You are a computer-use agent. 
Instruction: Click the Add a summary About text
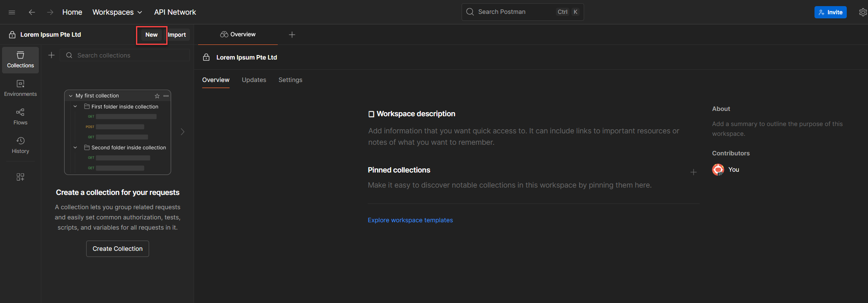pos(777,129)
